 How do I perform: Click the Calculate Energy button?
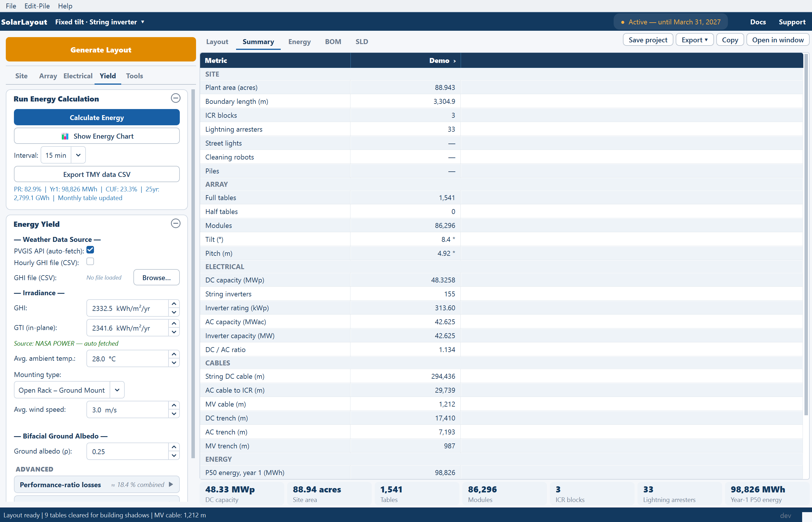[97, 117]
